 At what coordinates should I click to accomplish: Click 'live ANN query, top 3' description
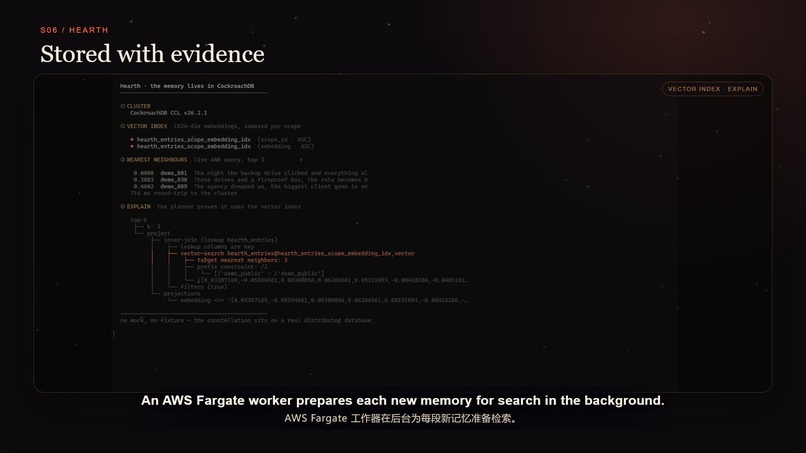tap(229, 160)
